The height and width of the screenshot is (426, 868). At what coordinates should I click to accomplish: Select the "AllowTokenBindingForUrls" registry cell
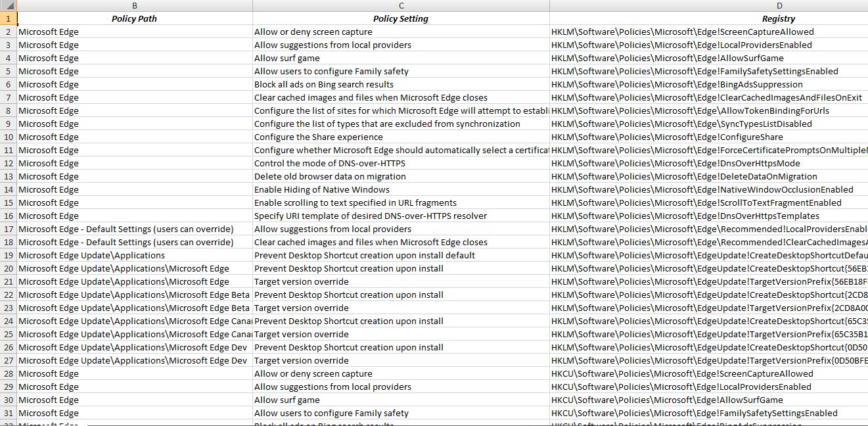[709, 110]
